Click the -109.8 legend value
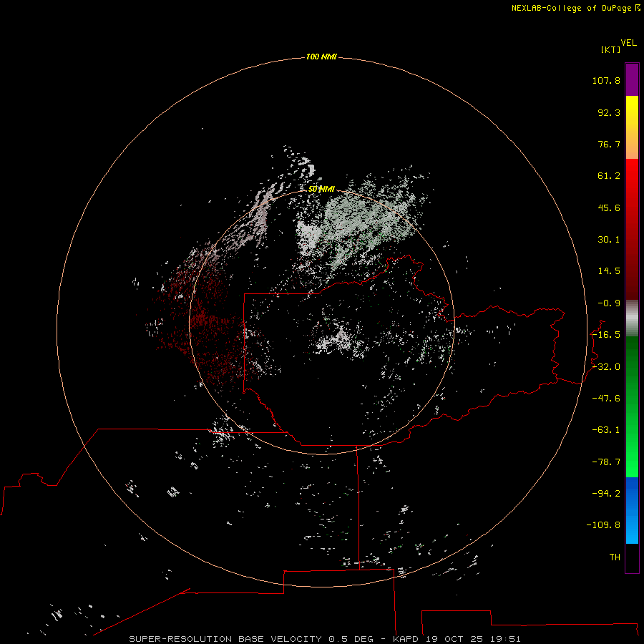Viewport: 644px width, 644px height. pos(603,525)
